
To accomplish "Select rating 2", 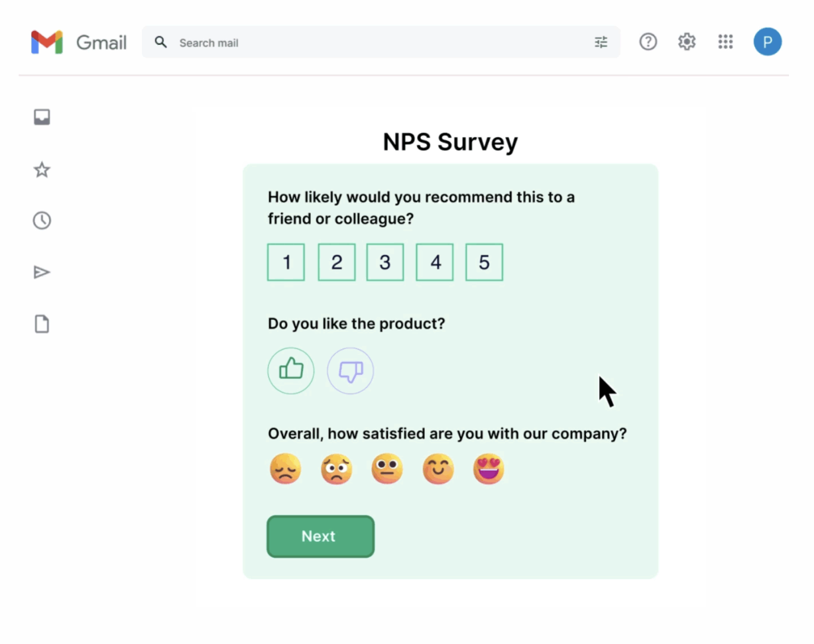I will (x=337, y=262).
